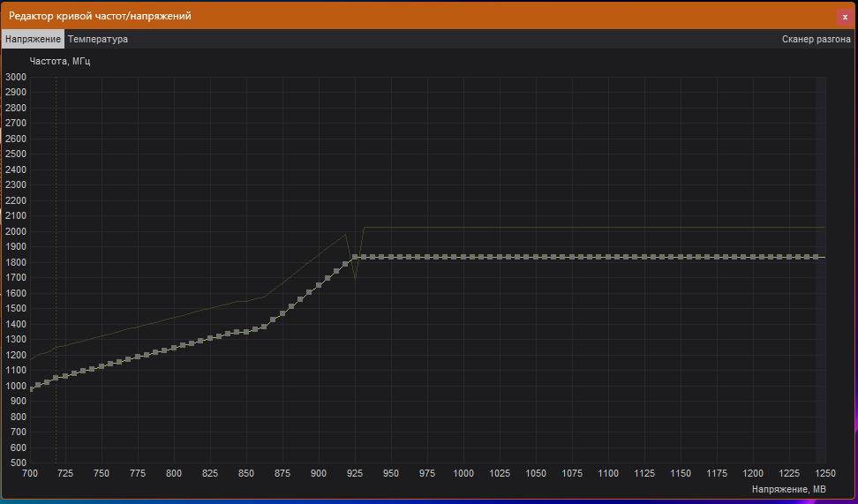
Task: Select the flat curve point at 1150 mV
Action: point(681,257)
